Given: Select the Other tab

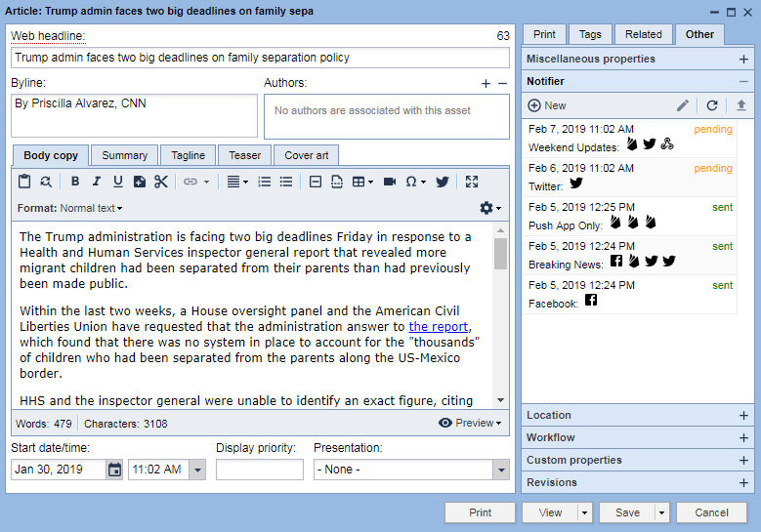Looking at the screenshot, I should pos(699,34).
